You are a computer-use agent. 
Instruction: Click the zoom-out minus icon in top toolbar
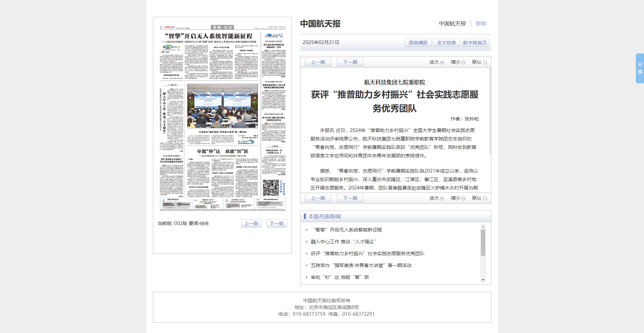(x=463, y=62)
